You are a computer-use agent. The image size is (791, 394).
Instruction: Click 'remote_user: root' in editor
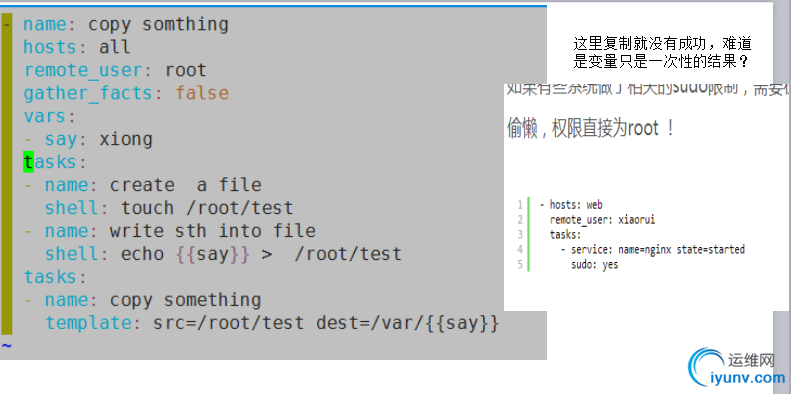coord(115,71)
